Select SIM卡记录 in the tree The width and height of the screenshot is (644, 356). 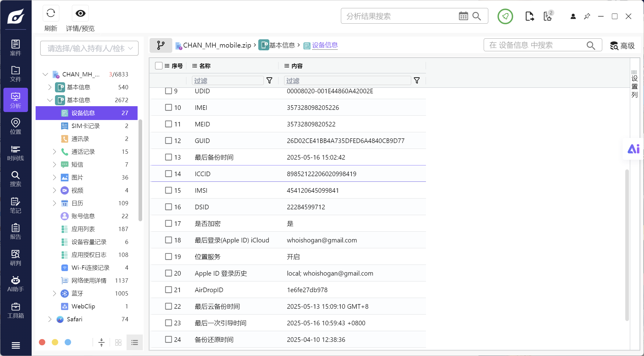(x=87, y=126)
